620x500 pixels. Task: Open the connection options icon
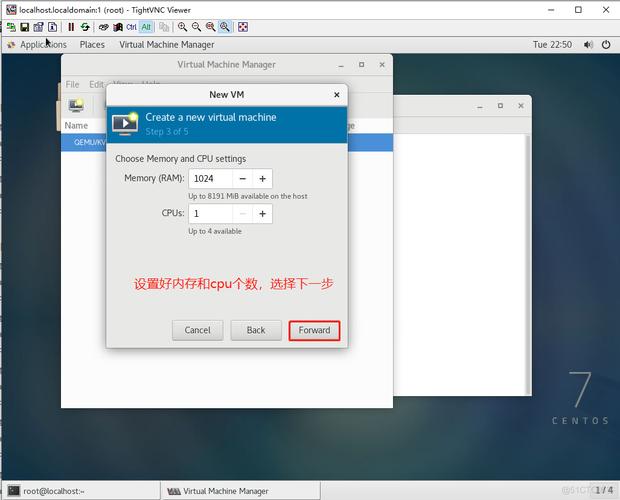38,27
